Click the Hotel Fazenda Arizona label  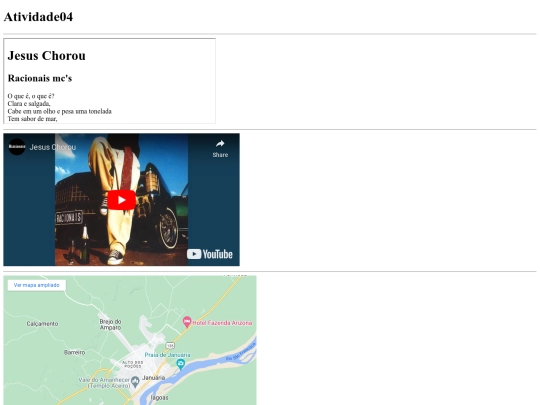tap(222, 323)
